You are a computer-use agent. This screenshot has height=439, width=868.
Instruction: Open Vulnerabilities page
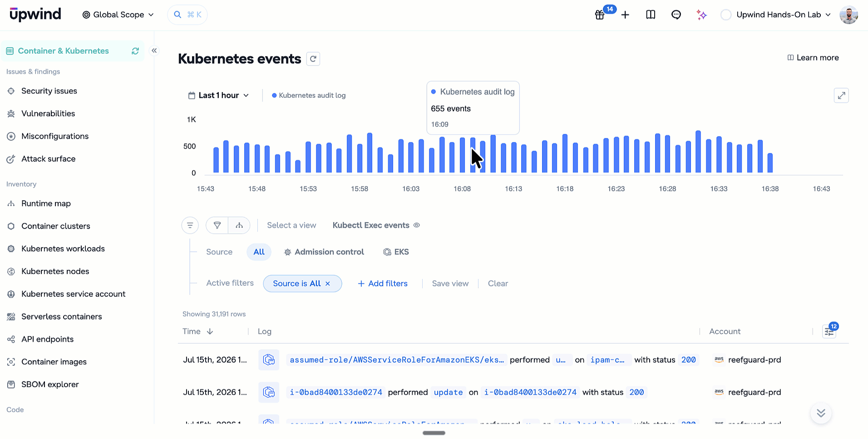coord(48,114)
